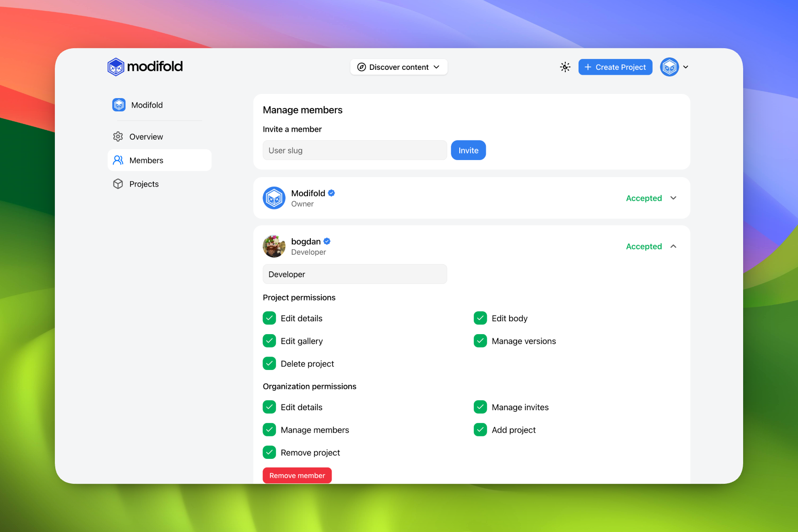Open the Discover content dropdown
The height and width of the screenshot is (532, 798).
pos(399,67)
